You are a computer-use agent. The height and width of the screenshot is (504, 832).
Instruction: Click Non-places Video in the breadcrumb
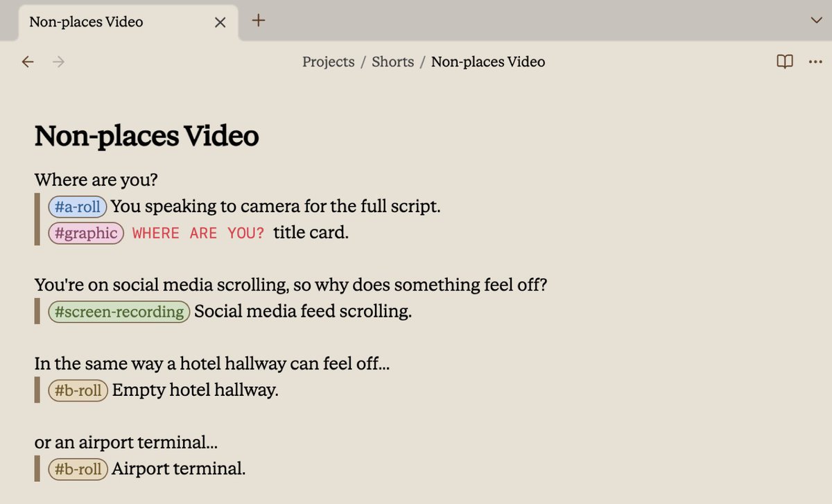(x=488, y=62)
